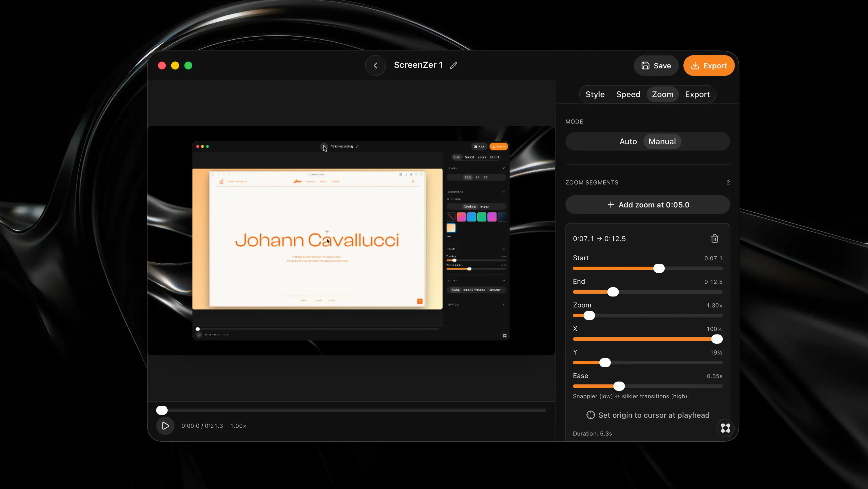This screenshot has width=868, height=489.
Task: Select the Zoom tab
Action: [x=662, y=95]
